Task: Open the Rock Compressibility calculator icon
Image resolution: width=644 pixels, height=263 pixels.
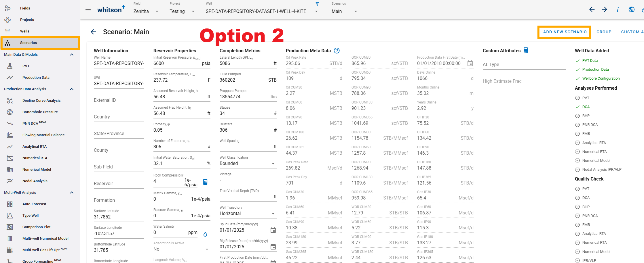Action: coord(205,182)
